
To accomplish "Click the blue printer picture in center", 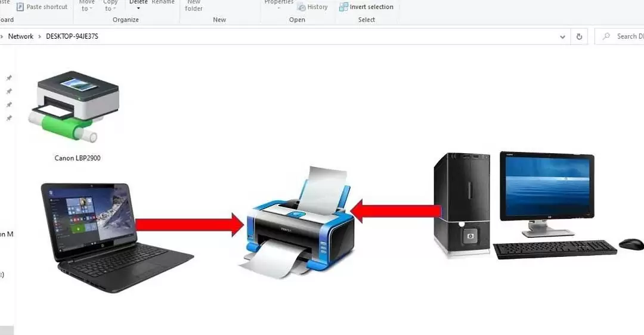I will tap(300, 224).
